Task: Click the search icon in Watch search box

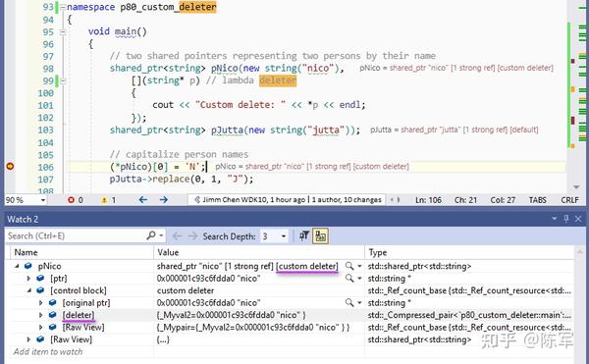Action: 150,235
